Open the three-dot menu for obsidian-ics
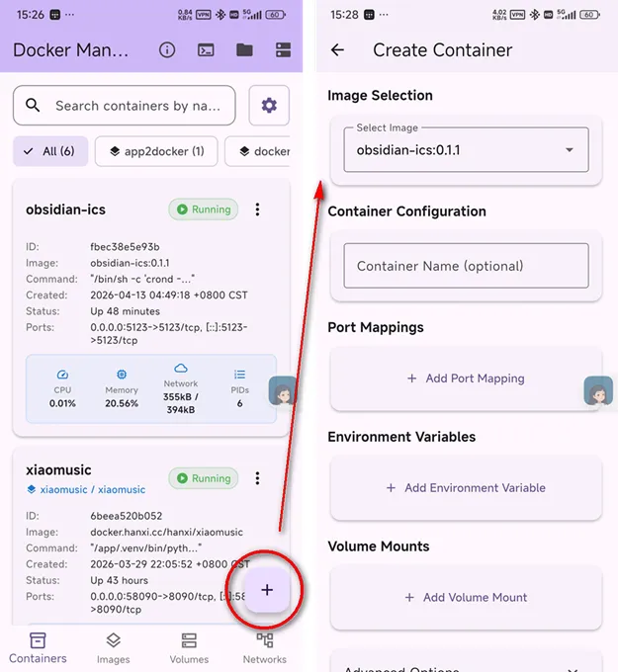Viewport: 618px width, 672px height. pos(257,210)
